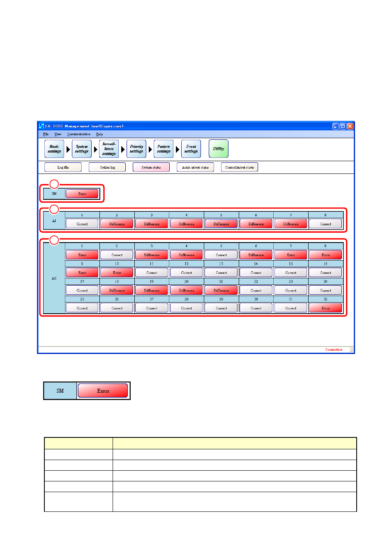Click the green Utility button

point(219,149)
